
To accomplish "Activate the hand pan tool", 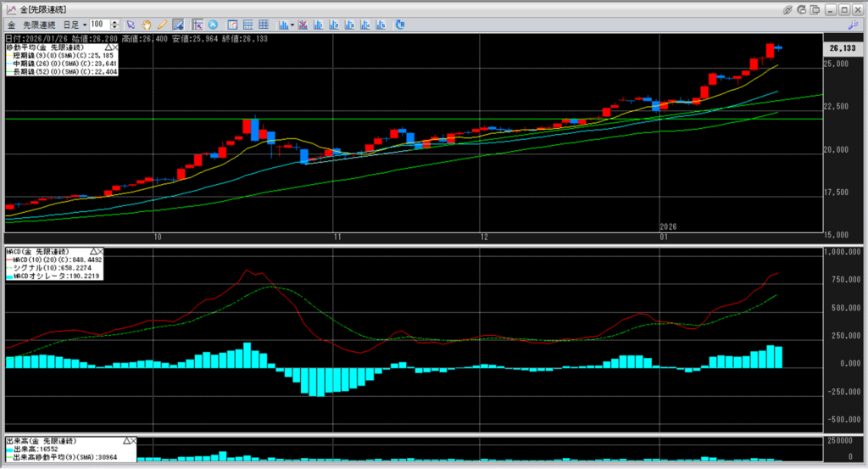I will pos(146,25).
